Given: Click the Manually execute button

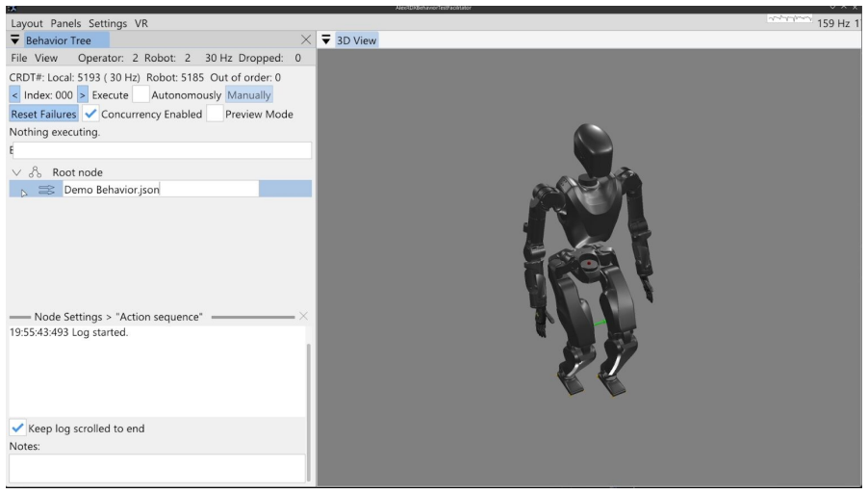Looking at the screenshot, I should (248, 94).
